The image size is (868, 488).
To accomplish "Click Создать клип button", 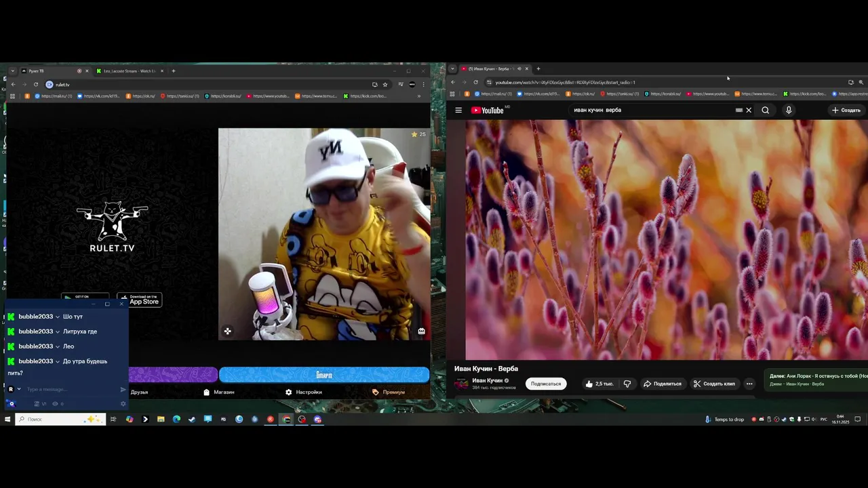I will (x=714, y=384).
